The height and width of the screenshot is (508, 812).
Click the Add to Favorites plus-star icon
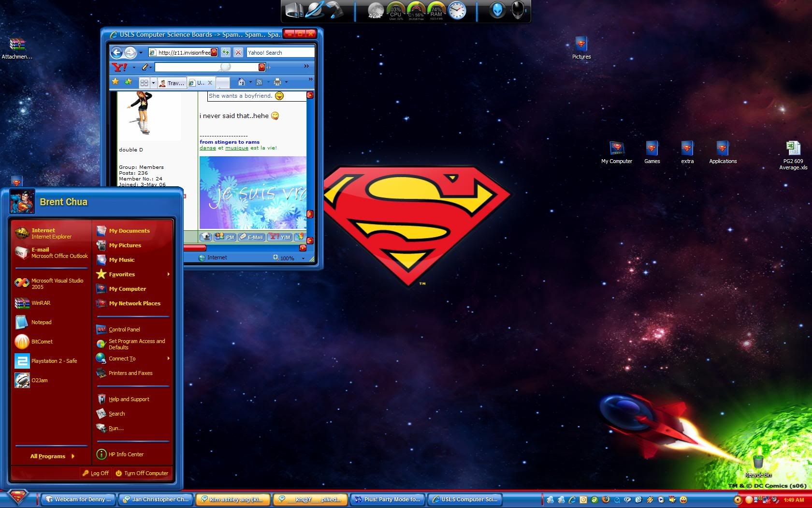[x=128, y=82]
